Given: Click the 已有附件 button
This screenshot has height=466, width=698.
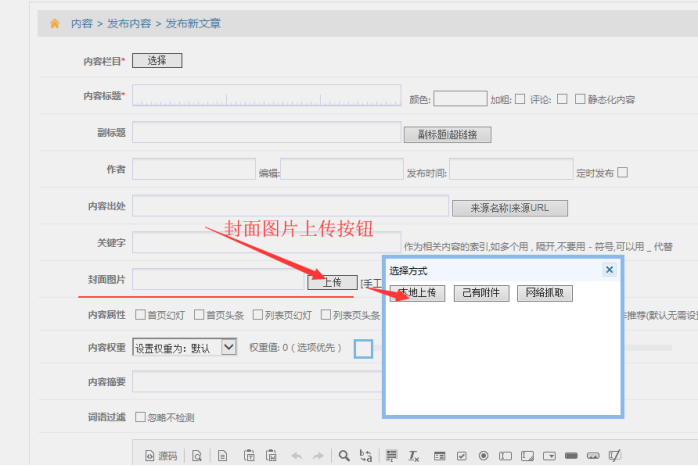Looking at the screenshot, I should [x=482, y=293].
